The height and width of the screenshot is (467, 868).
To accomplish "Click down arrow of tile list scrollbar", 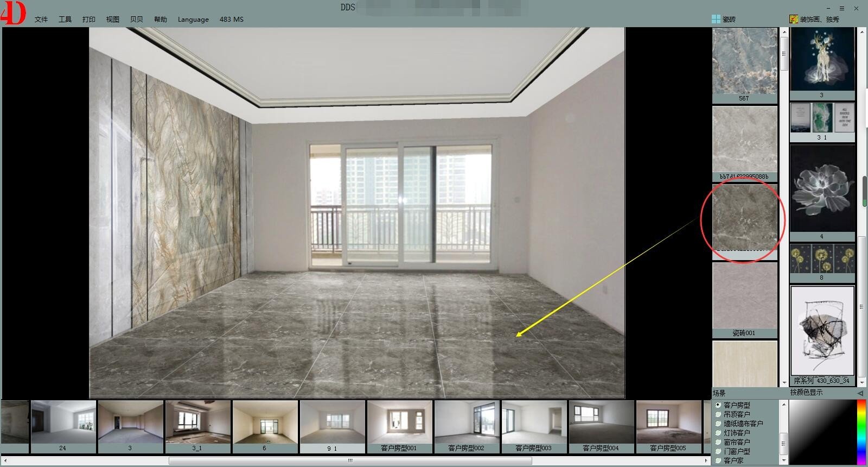I will [784, 383].
